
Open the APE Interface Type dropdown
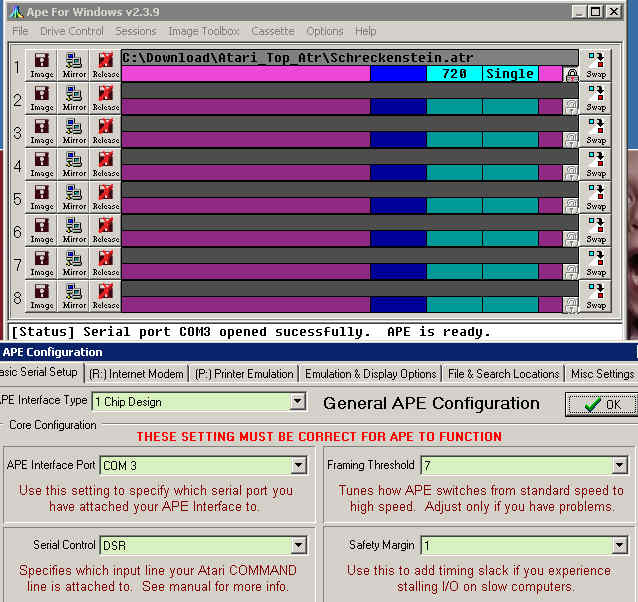coord(298,402)
